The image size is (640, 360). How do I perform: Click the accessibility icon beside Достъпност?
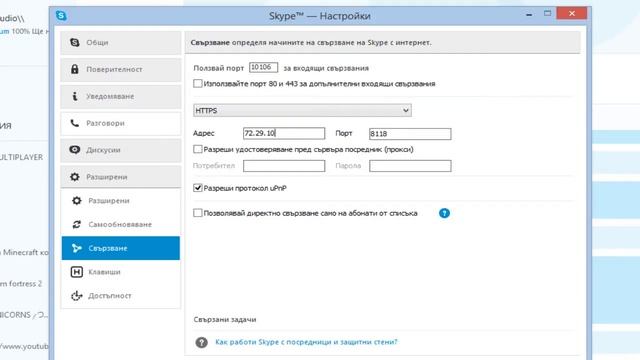[x=77, y=296]
